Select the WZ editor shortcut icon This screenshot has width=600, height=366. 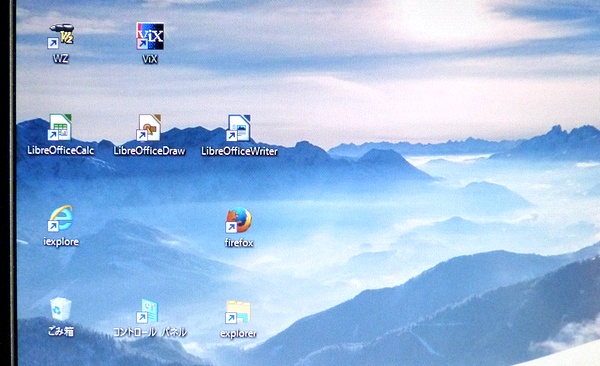pos(60,36)
